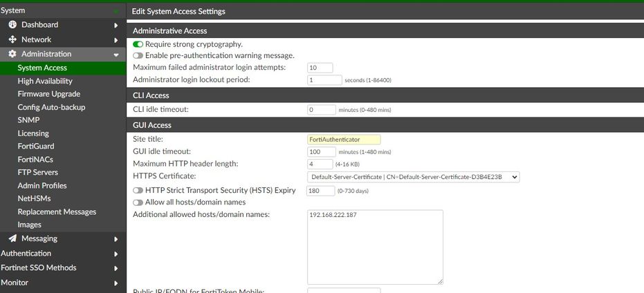Click additional allowed hosts text area
Image resolution: width=644 pixels, height=293 pixels.
pyautogui.click(x=375, y=247)
